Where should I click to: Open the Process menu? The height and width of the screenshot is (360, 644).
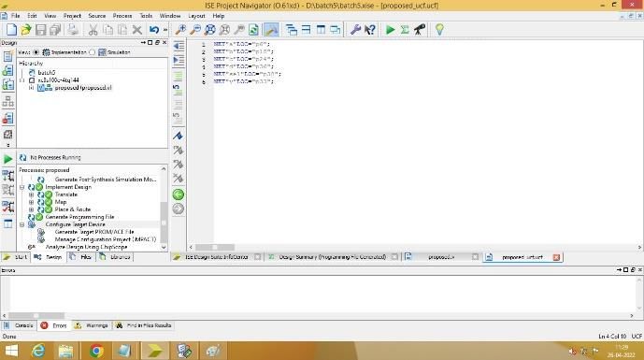pyautogui.click(x=122, y=16)
